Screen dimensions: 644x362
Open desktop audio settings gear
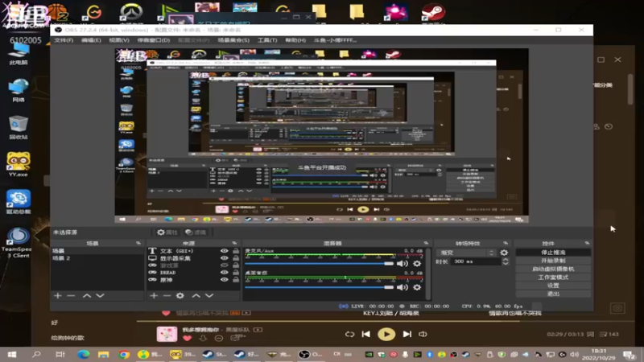(x=417, y=287)
